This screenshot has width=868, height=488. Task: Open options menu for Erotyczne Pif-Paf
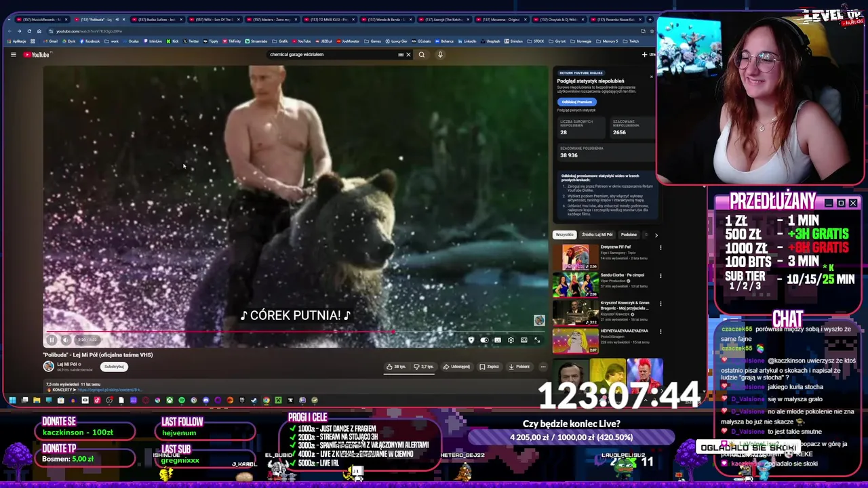click(x=660, y=247)
